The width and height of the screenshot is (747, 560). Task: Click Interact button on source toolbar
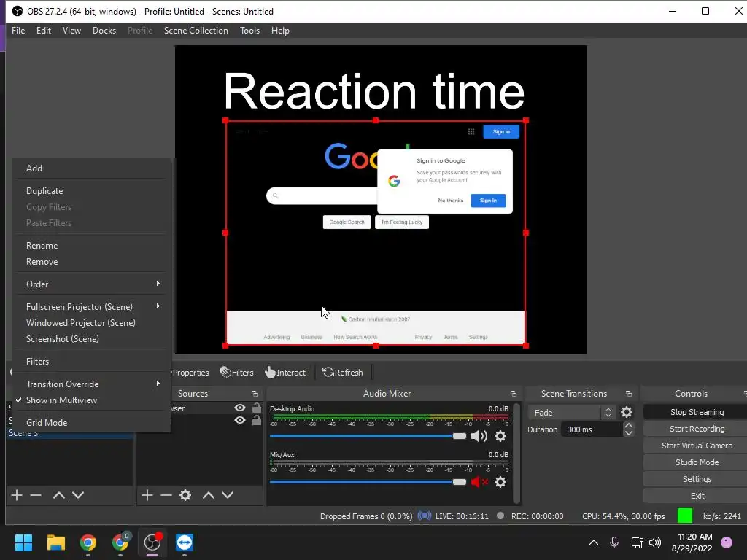[x=285, y=373]
